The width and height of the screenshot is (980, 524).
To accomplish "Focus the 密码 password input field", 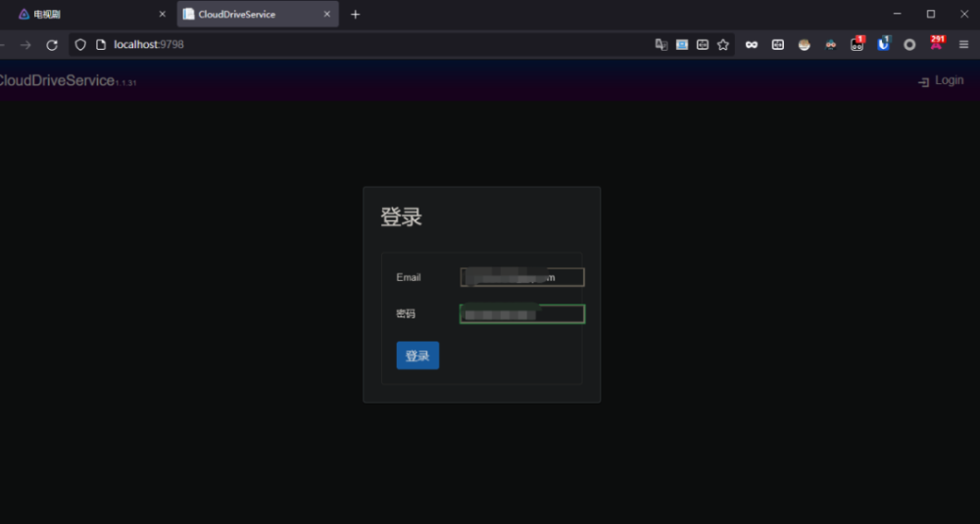I will (522, 314).
